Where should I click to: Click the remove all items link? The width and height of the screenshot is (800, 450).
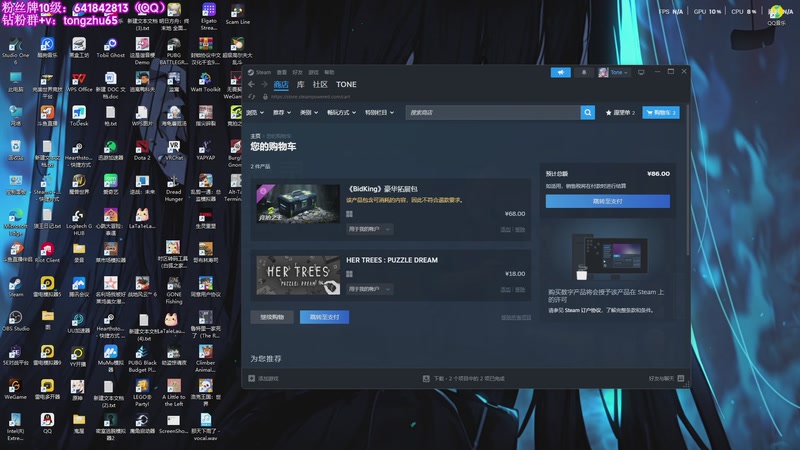pos(516,317)
